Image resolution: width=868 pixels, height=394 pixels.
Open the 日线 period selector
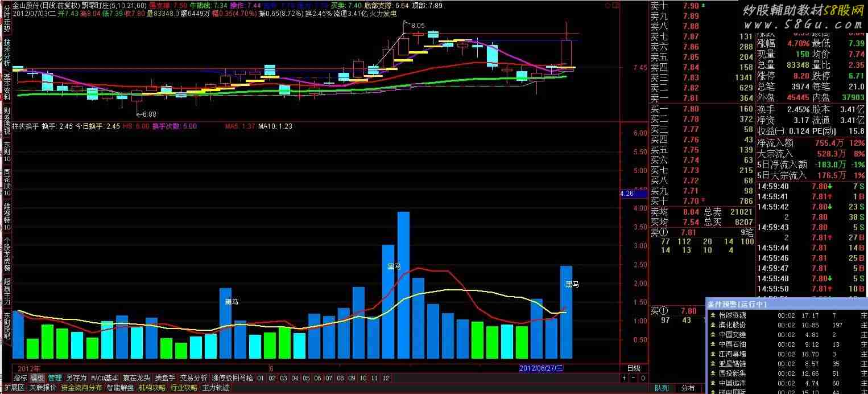coord(633,368)
